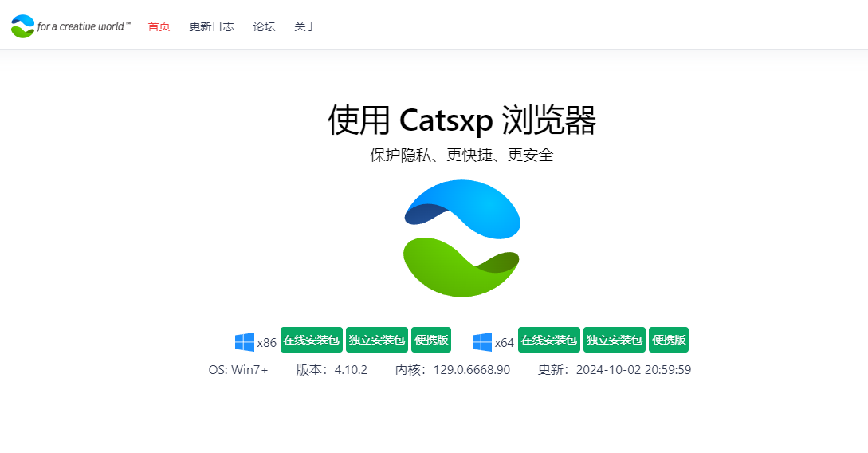Click the 'for a creative world' slogan

pyautogui.click(x=84, y=26)
